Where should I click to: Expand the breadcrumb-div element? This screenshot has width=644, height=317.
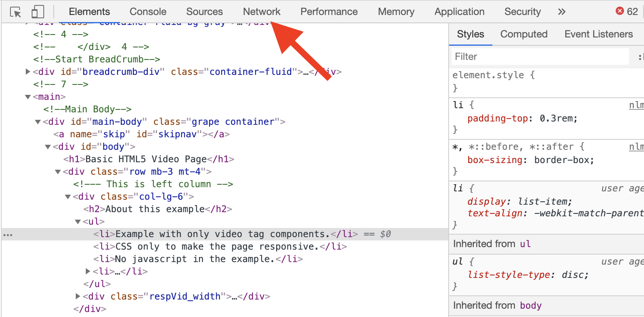pyautogui.click(x=28, y=72)
